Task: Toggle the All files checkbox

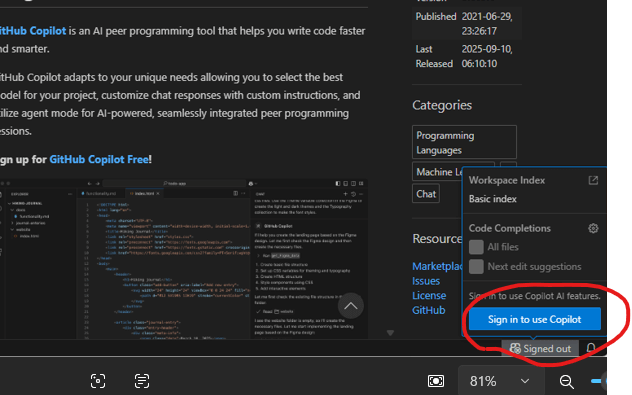Action: (476, 247)
